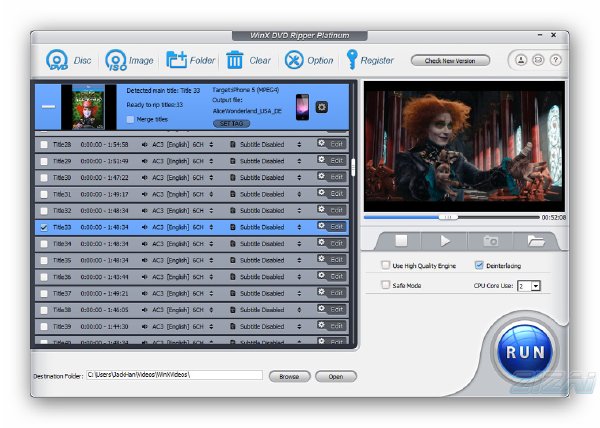The image size is (600, 428).
Task: Click the speaker icon on the Title38 row
Action: coord(145,310)
